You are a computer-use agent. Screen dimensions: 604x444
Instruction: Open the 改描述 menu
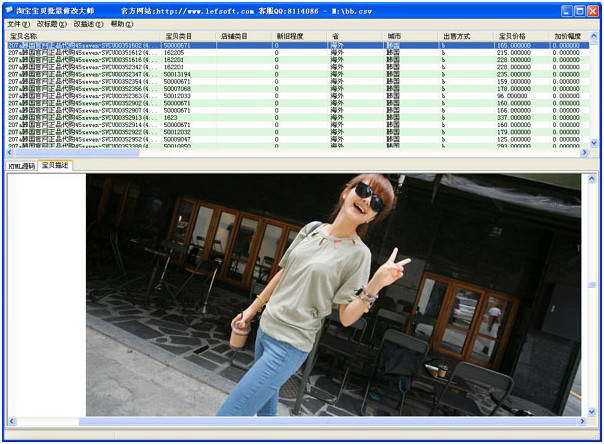[88, 23]
